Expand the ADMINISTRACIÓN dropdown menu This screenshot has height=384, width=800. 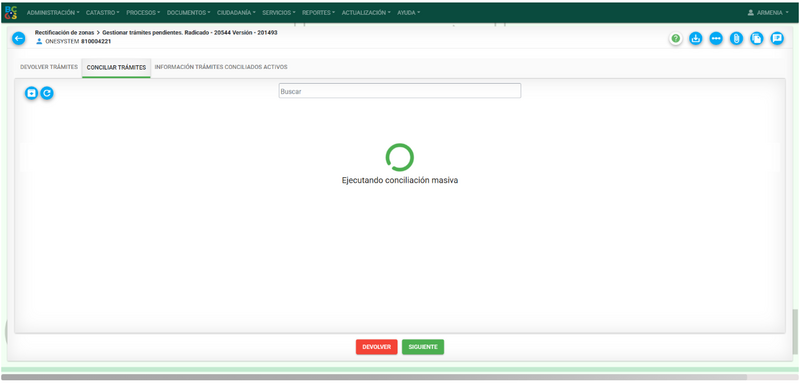tap(53, 13)
